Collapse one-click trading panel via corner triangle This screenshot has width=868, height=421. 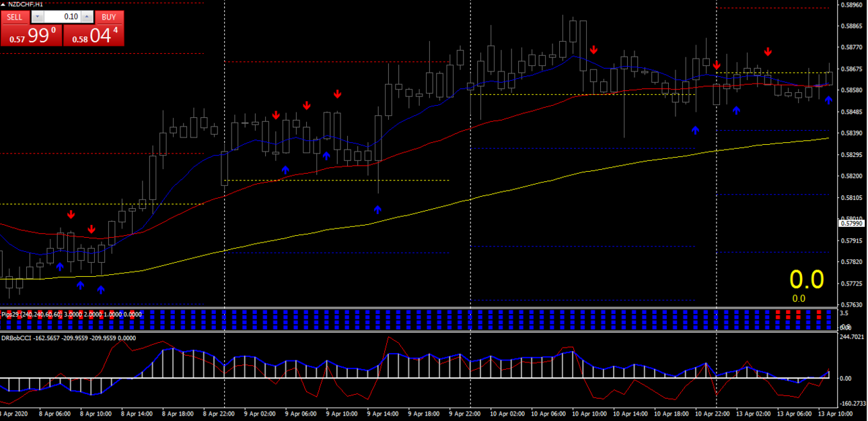pos(3,4)
